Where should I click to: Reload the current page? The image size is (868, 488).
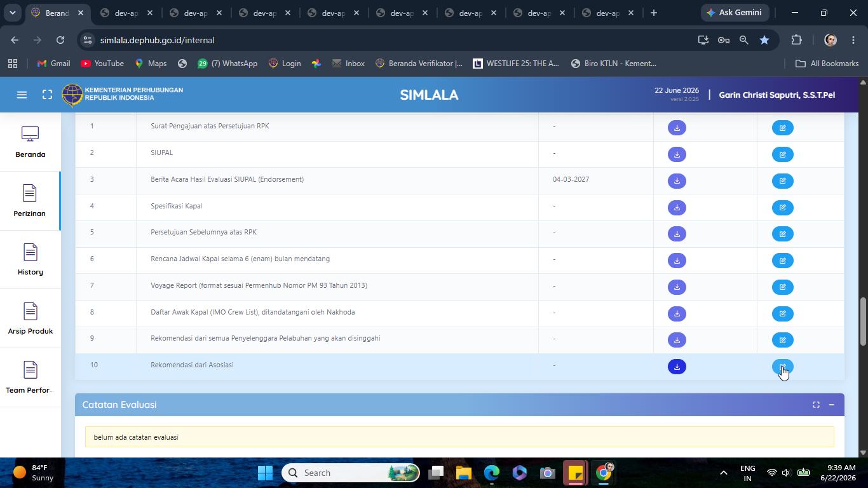(60, 40)
